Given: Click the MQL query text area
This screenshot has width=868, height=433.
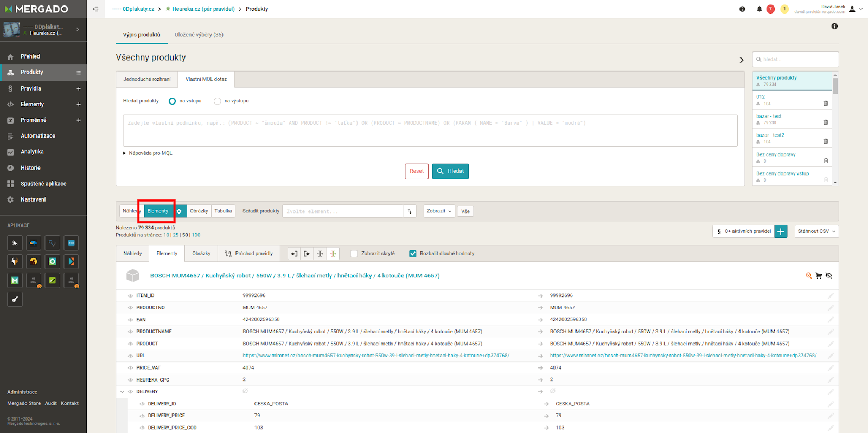Looking at the screenshot, I should 430,131.
